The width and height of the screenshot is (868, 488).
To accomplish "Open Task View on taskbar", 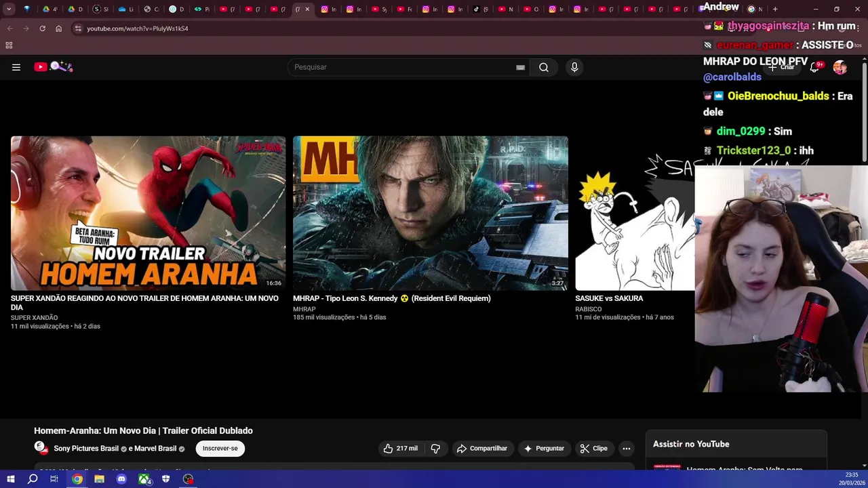I will tap(54, 479).
